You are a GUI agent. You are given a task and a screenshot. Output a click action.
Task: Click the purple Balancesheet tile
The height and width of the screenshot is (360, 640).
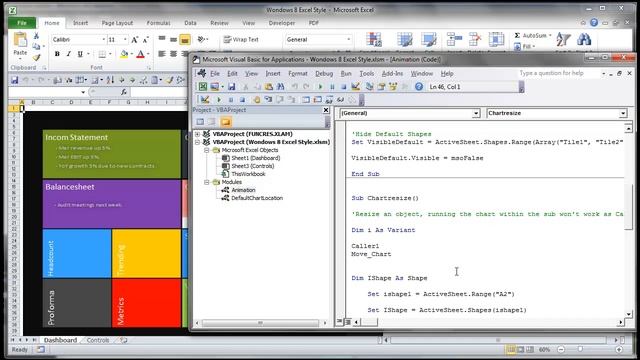point(112,204)
